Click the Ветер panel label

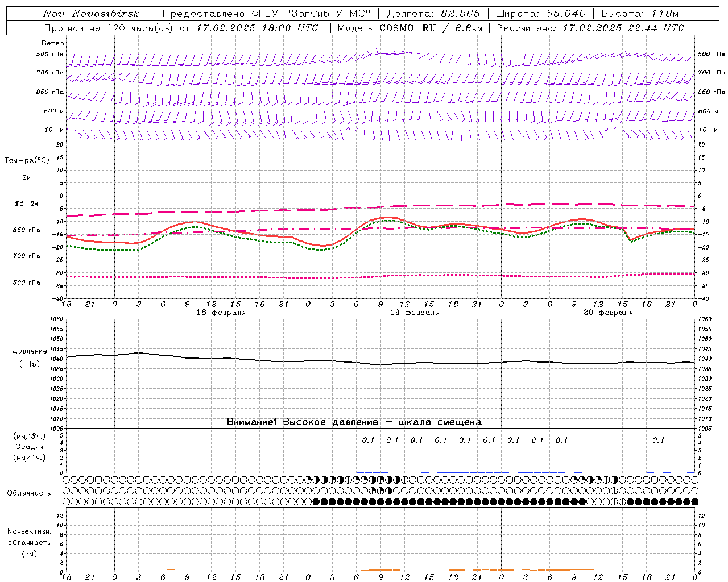coord(52,43)
